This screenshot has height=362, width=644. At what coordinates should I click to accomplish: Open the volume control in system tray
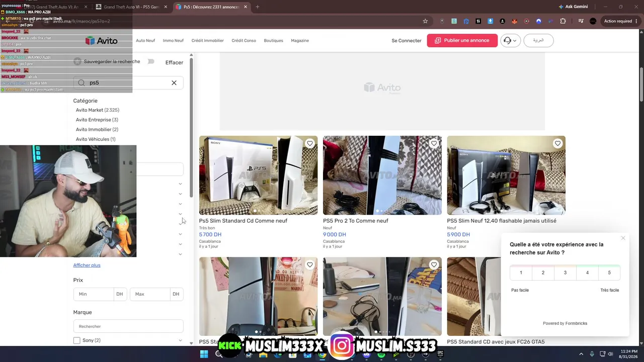[611, 354]
